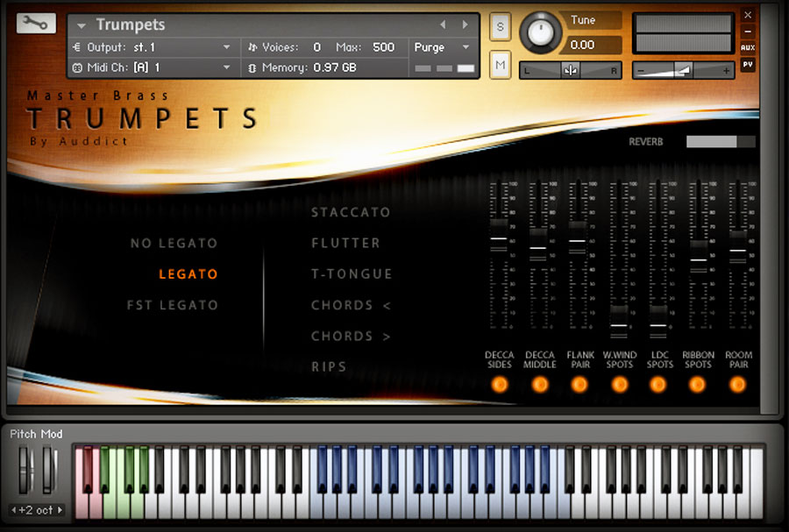Click the instrument volume slider
Image resolution: width=789 pixels, height=532 pixels.
[x=683, y=70]
